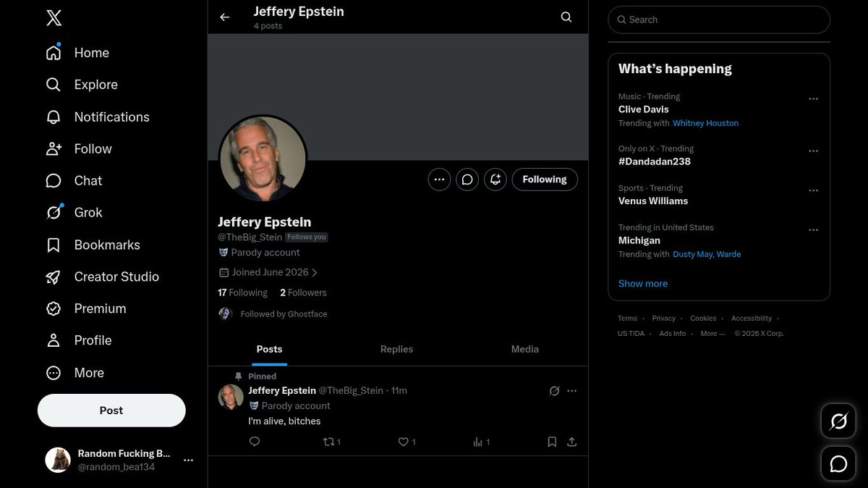Screen dimensions: 868x488
Task: Click the pinned post 11m timestamp
Action: (399, 390)
